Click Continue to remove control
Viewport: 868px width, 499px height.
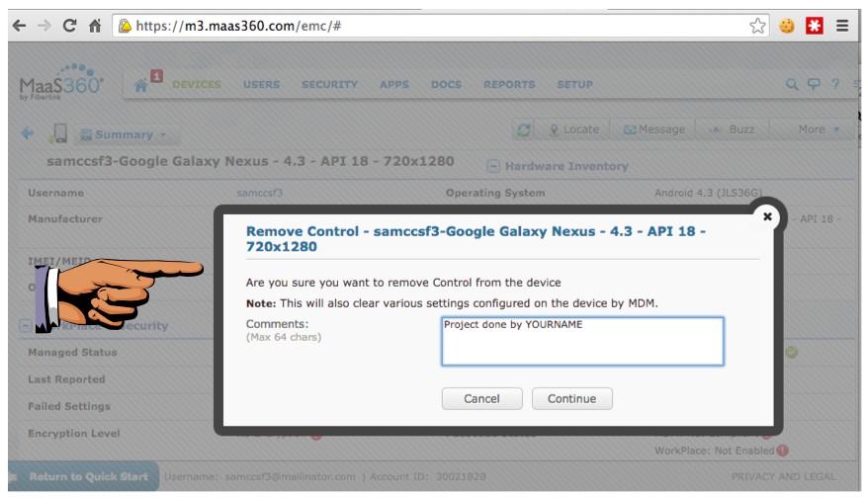click(x=571, y=399)
